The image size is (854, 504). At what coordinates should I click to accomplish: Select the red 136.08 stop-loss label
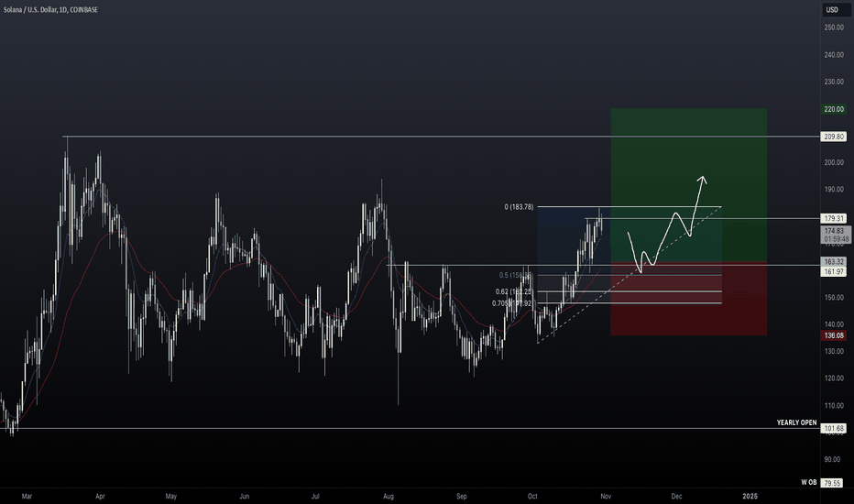[834, 335]
